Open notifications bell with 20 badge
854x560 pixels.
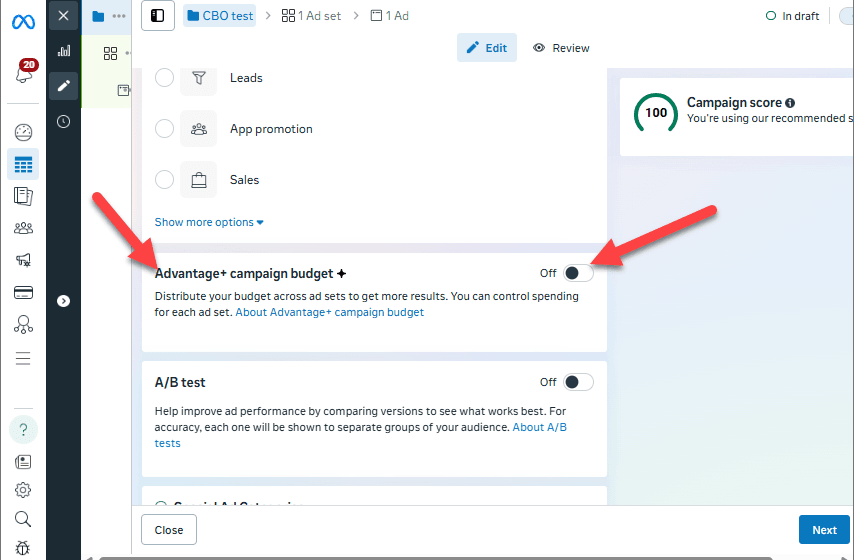click(25, 71)
